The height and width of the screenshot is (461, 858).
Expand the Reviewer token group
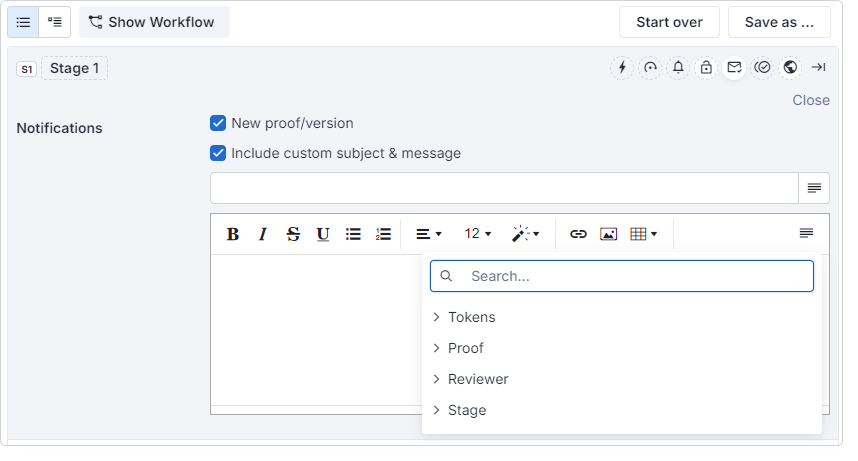(x=478, y=379)
